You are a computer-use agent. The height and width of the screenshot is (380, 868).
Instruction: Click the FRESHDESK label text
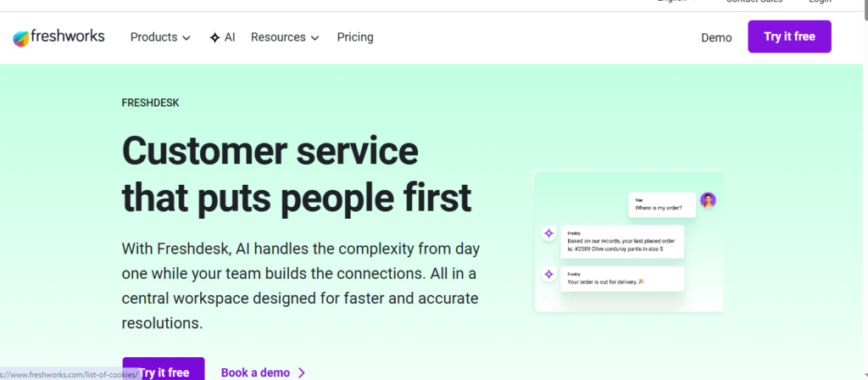pyautogui.click(x=151, y=103)
